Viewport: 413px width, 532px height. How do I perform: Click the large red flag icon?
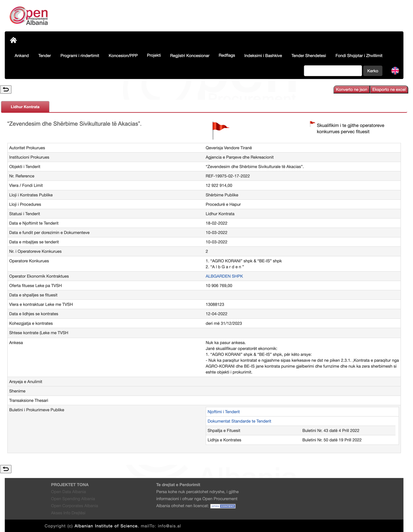coord(220,130)
